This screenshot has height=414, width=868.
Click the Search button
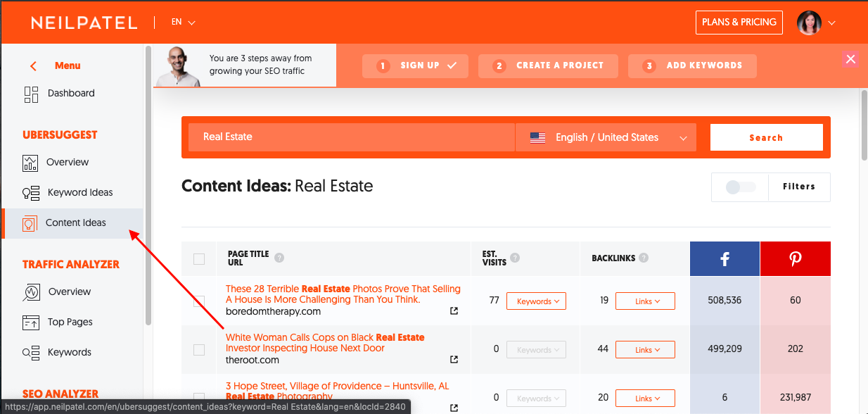pos(766,138)
